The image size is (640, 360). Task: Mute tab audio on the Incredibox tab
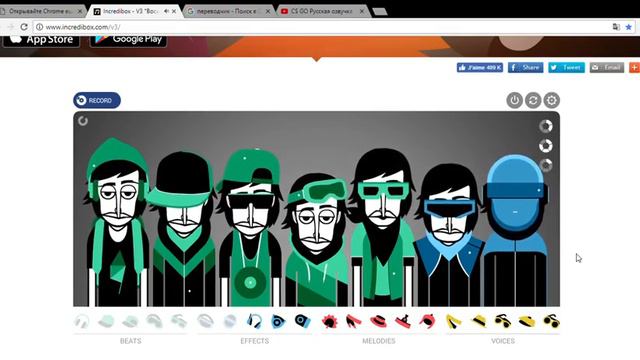(167, 11)
